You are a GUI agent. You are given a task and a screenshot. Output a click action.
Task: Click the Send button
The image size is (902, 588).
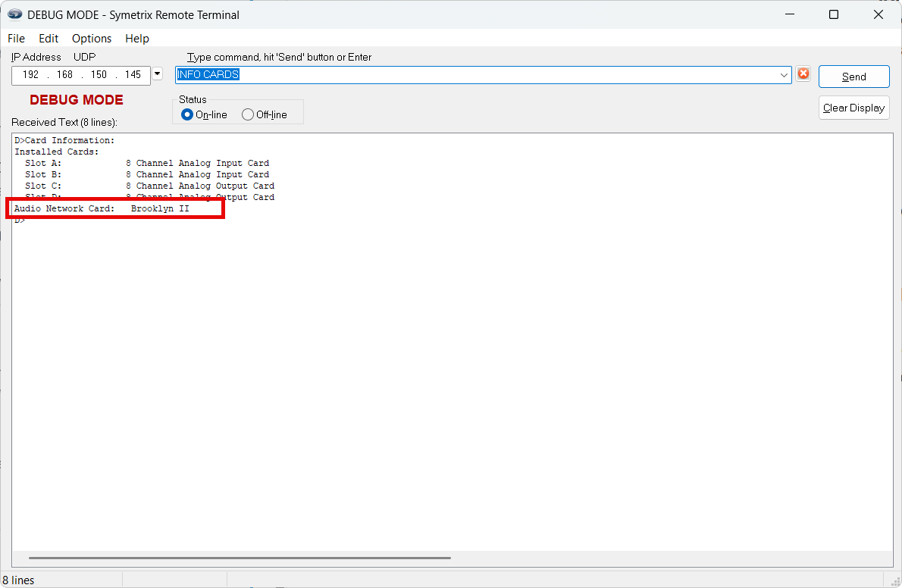pos(853,77)
